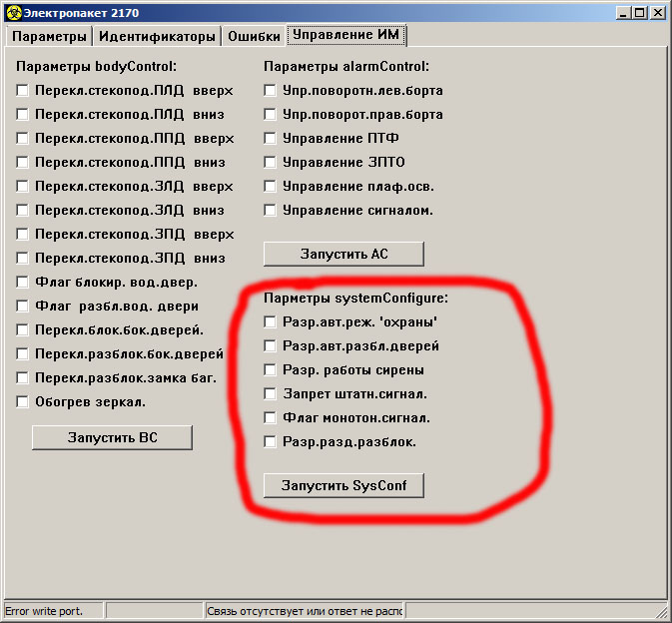Click the Параметры bodyControl: heading
The width and height of the screenshot is (672, 623).
pyautogui.click(x=97, y=67)
